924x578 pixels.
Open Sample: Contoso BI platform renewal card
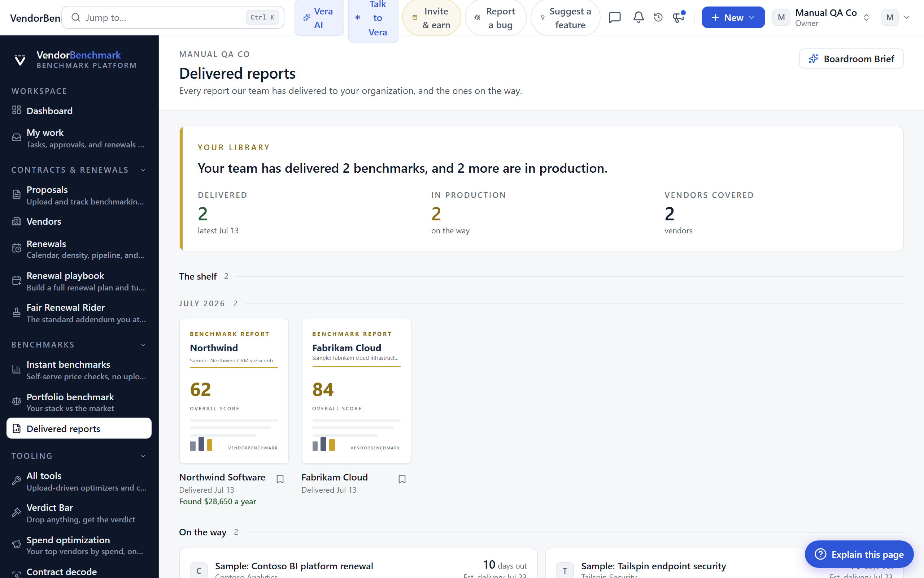coord(358,564)
